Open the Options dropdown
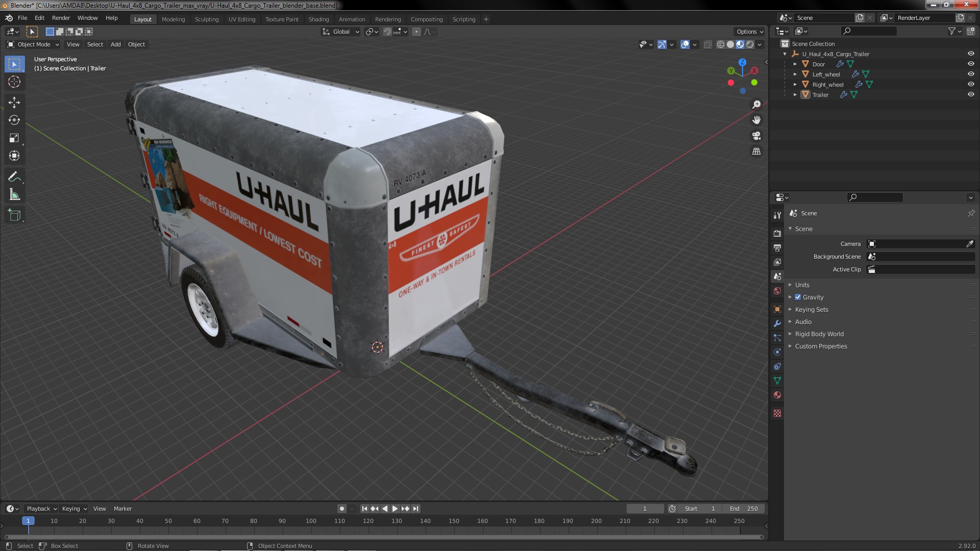980x551 pixels. 749,32
